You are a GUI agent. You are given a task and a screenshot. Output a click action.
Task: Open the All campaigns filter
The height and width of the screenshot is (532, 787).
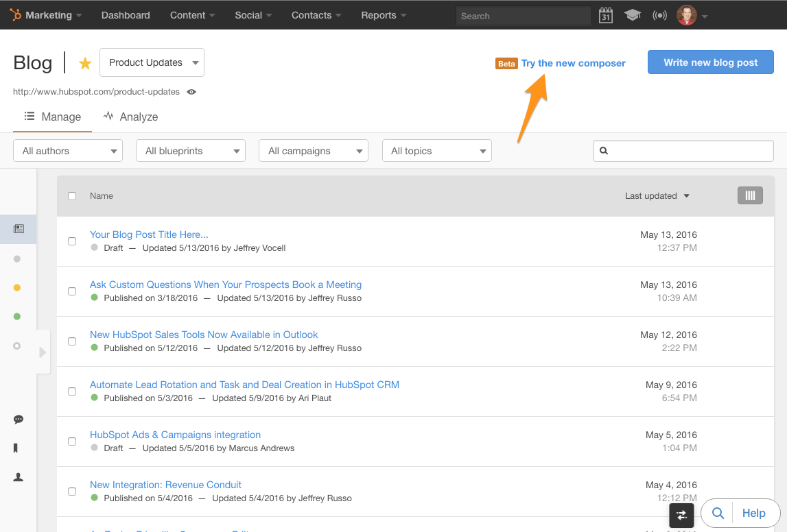click(314, 151)
